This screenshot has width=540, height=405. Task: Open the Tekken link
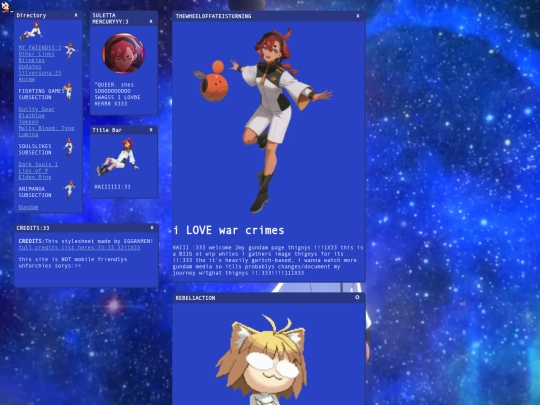tap(28, 122)
